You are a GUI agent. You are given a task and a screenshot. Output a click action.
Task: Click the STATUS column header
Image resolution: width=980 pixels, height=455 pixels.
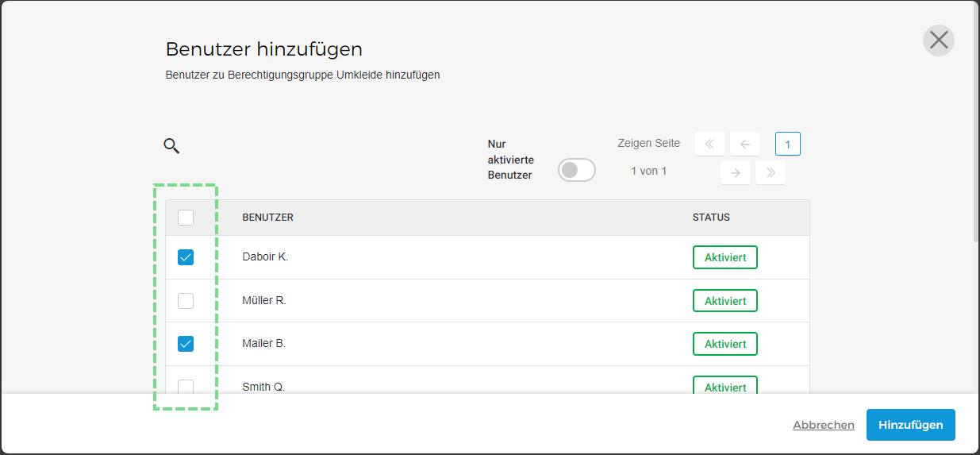(x=711, y=218)
